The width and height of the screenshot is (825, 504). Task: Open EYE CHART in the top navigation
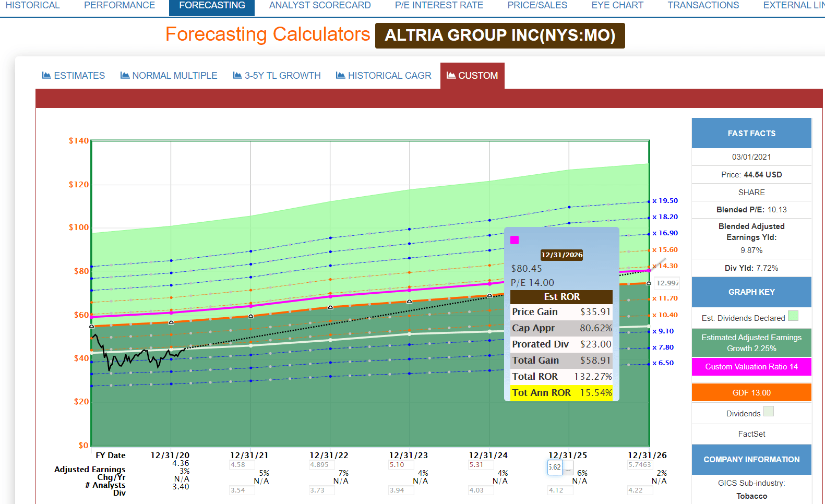tap(617, 5)
